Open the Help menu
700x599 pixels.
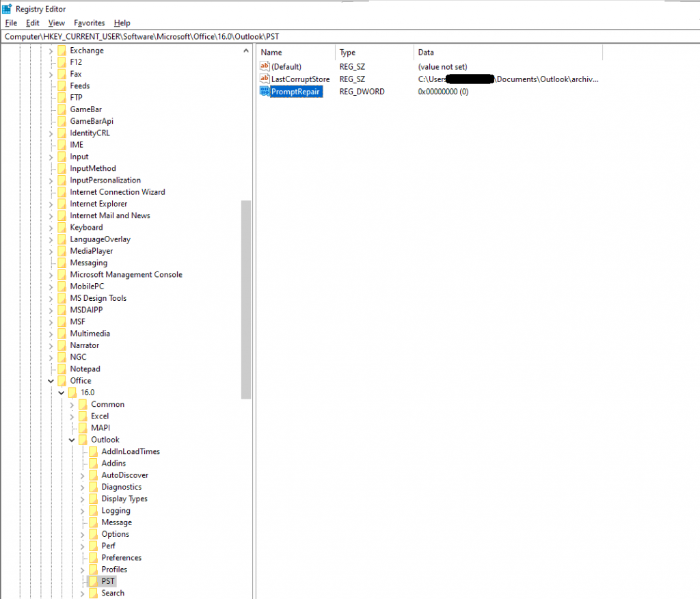(122, 23)
